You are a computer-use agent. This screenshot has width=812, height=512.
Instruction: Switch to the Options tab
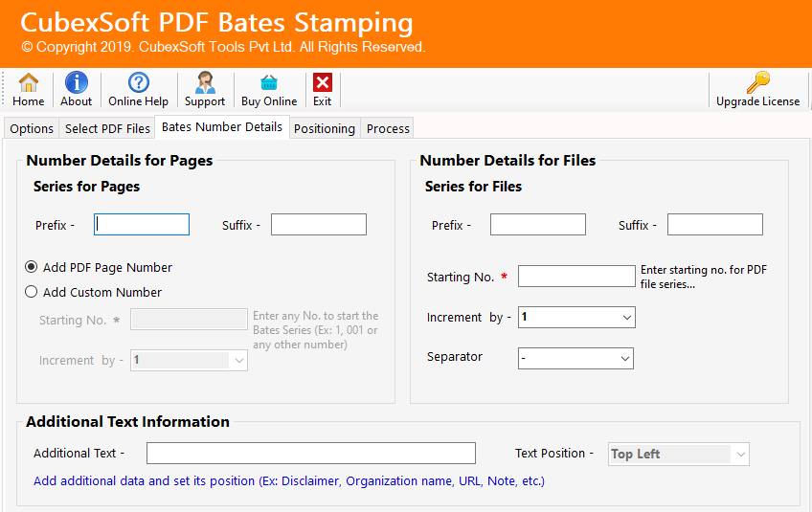point(32,129)
